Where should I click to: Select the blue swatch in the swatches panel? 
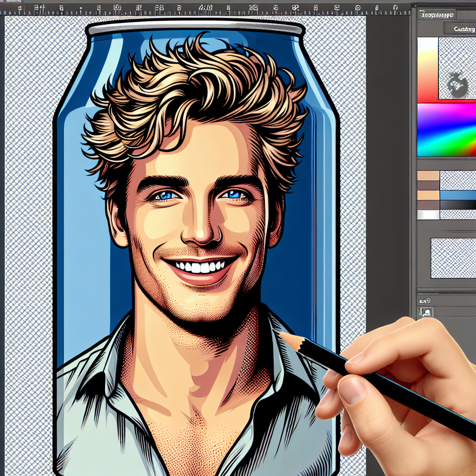tap(458, 195)
